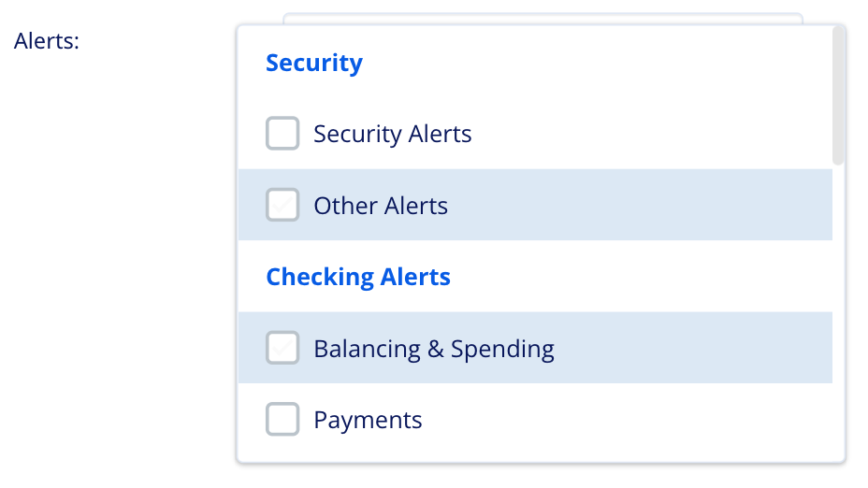Check the Security Alerts checkbox
The image size is (868, 488).
(282, 134)
